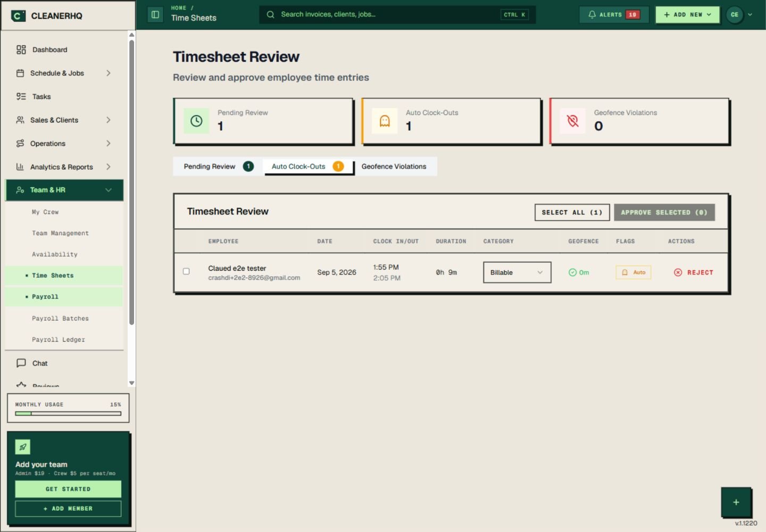766x532 pixels.
Task: Toggle the sidebar panel icon
Action: [x=155, y=15]
